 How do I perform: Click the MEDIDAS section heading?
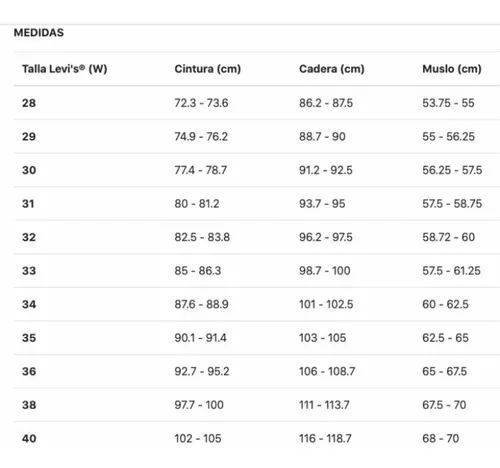click(x=39, y=33)
